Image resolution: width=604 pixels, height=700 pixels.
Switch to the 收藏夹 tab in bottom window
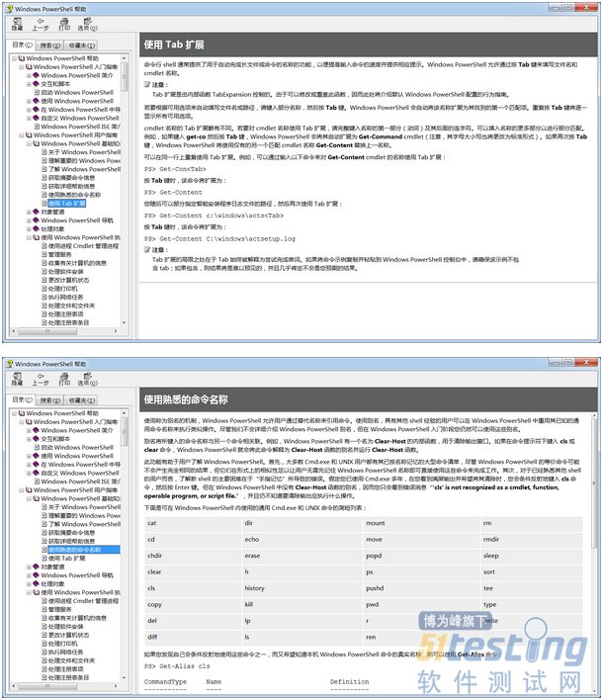click(x=82, y=400)
